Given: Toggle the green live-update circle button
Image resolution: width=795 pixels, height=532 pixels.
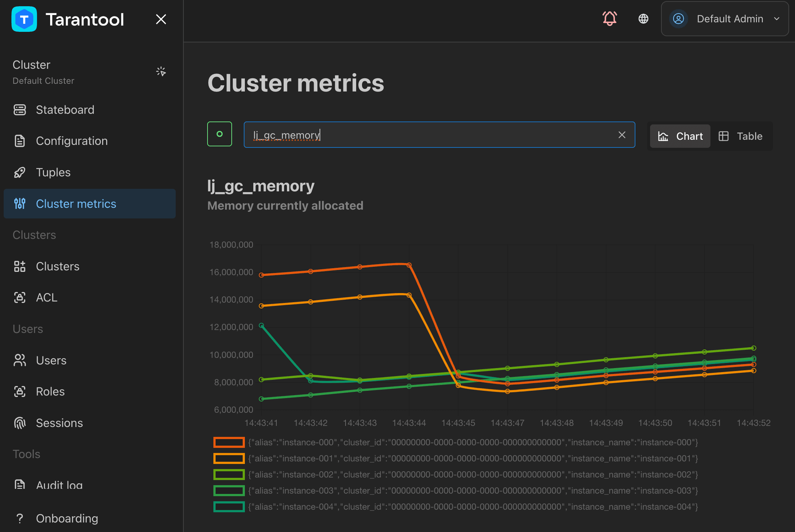Looking at the screenshot, I should (x=220, y=134).
